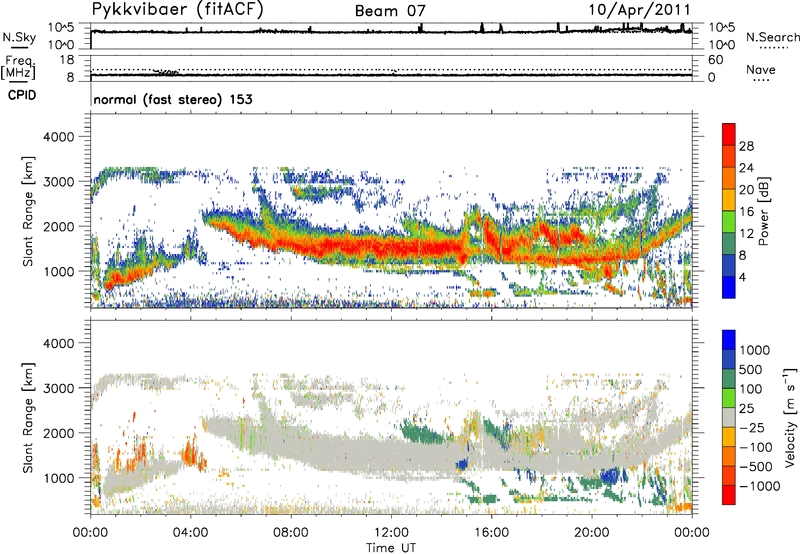Click the velocity scale value '-1000'
The width and height of the screenshot is (800, 554).
click(760, 486)
